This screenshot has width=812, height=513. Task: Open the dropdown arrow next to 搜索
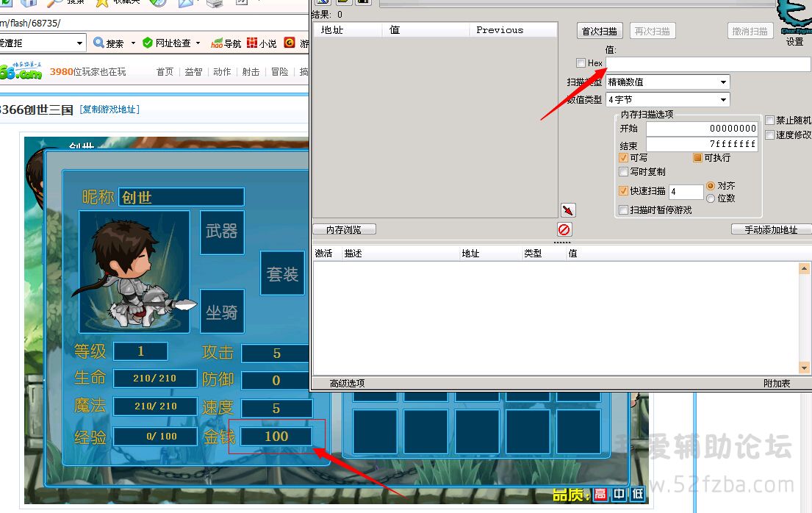[x=133, y=43]
